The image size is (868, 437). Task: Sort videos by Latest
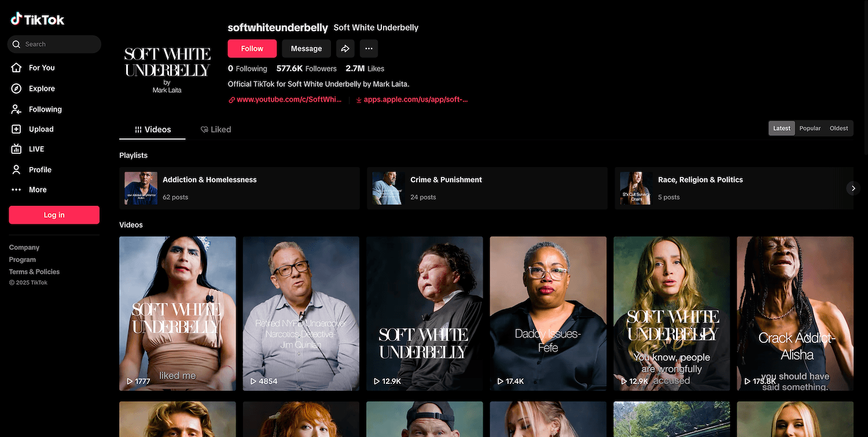[x=782, y=128]
